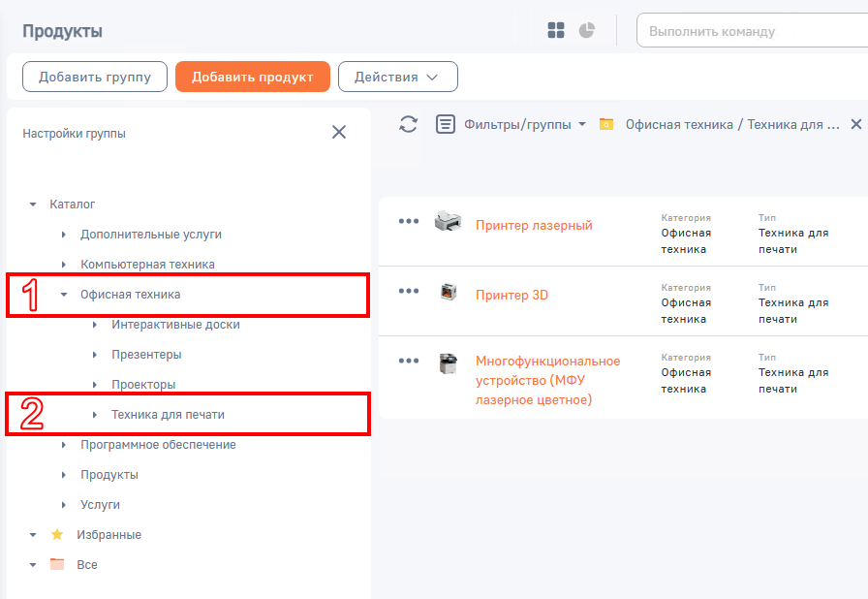
Task: Focus the Выполнить команду input field
Action: [753, 31]
